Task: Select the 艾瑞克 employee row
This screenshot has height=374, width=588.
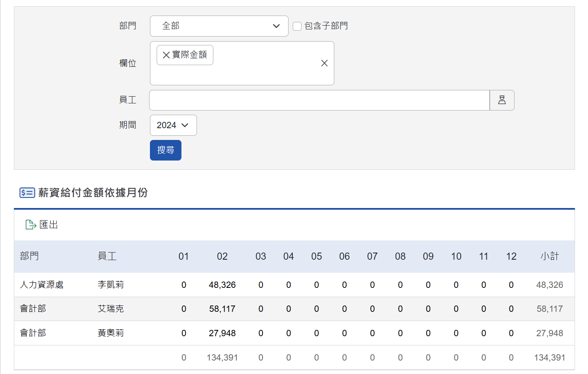Action: point(111,309)
